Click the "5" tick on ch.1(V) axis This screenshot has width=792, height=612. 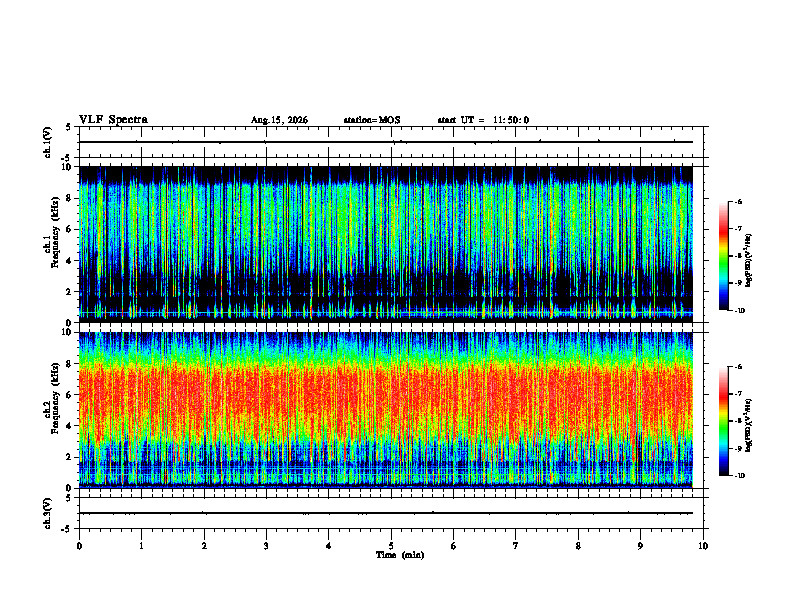click(x=69, y=127)
